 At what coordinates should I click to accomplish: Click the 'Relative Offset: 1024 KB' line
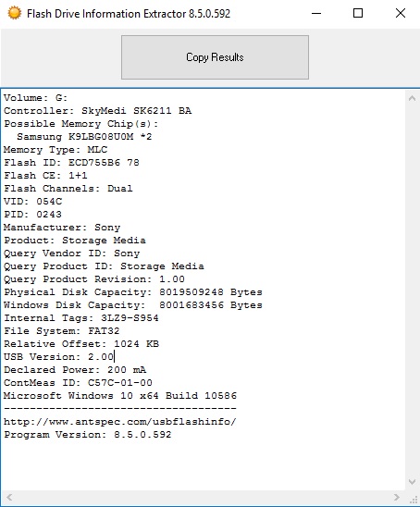point(81,344)
